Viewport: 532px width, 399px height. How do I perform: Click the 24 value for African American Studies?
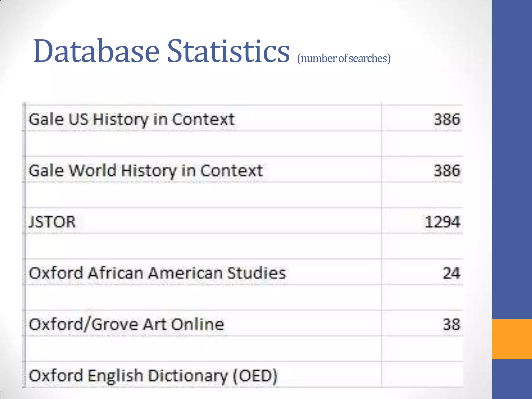coord(451,273)
